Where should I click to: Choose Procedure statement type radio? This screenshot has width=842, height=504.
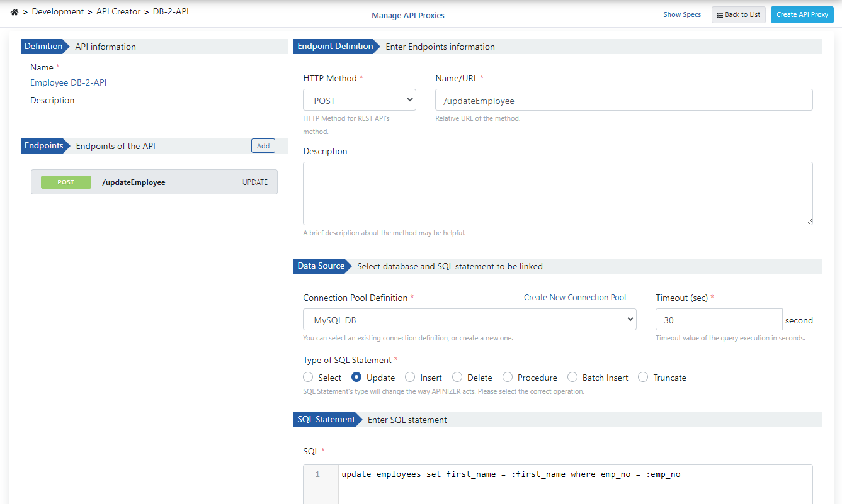507,378
